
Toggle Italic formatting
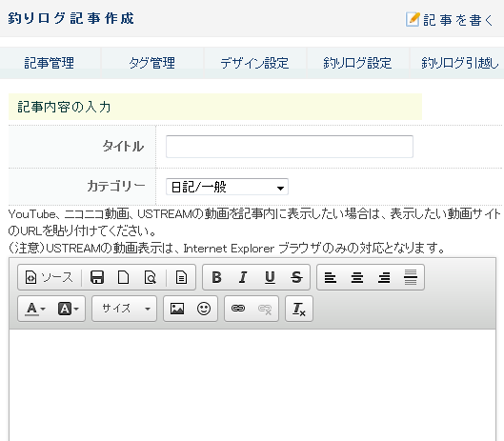(x=243, y=277)
